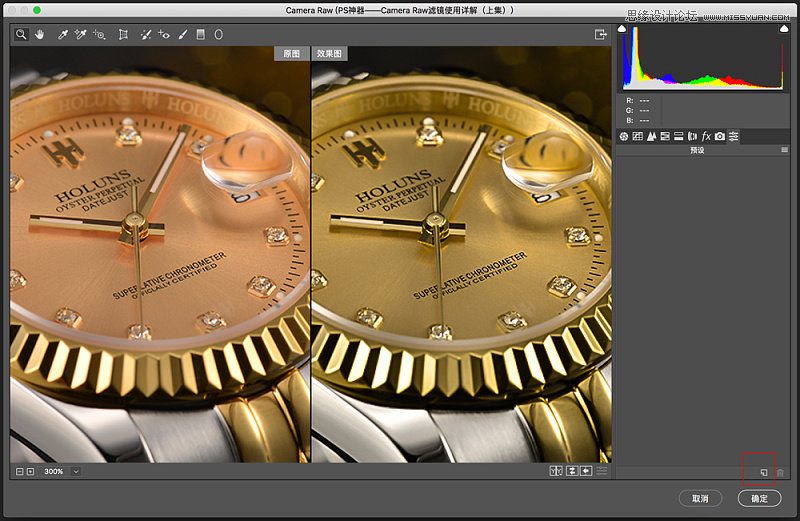Screen dimensions: 800x521
Task: Open the Effects fx panel tab
Action: [x=706, y=136]
